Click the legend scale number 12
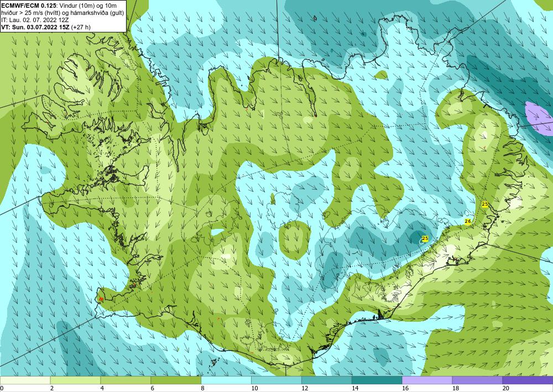553x392 pixels. (305, 389)
